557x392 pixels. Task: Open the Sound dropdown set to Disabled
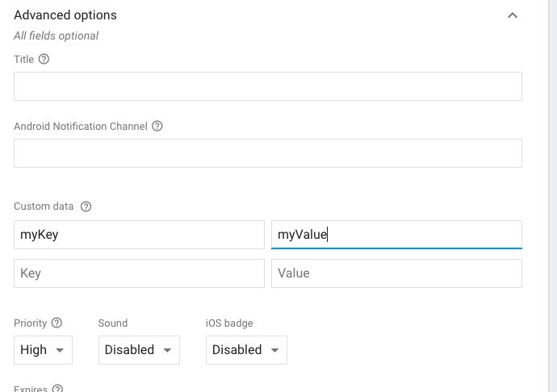pos(139,350)
